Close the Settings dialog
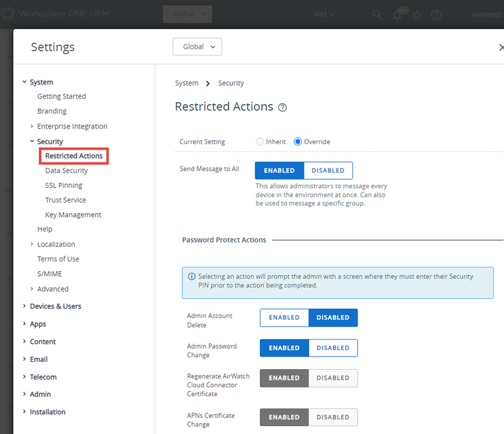The height and width of the screenshot is (434, 504). 501,47
